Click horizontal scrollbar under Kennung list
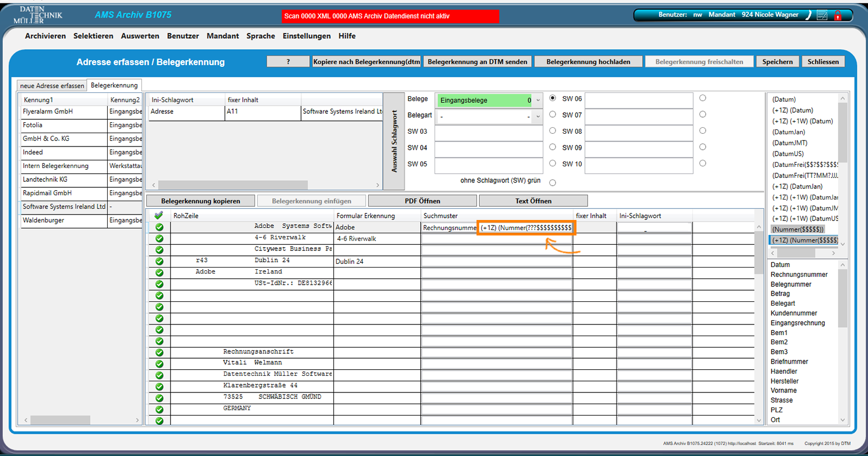This screenshot has width=868, height=456. click(x=60, y=420)
